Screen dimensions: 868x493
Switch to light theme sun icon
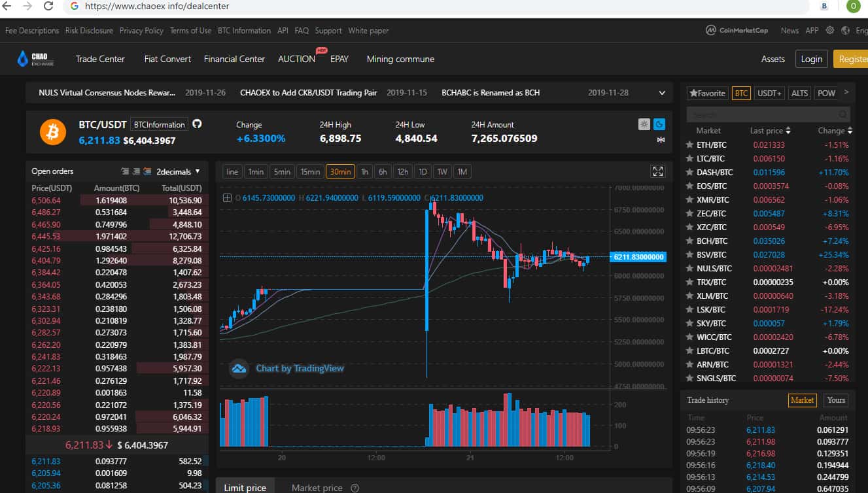pyautogui.click(x=644, y=124)
